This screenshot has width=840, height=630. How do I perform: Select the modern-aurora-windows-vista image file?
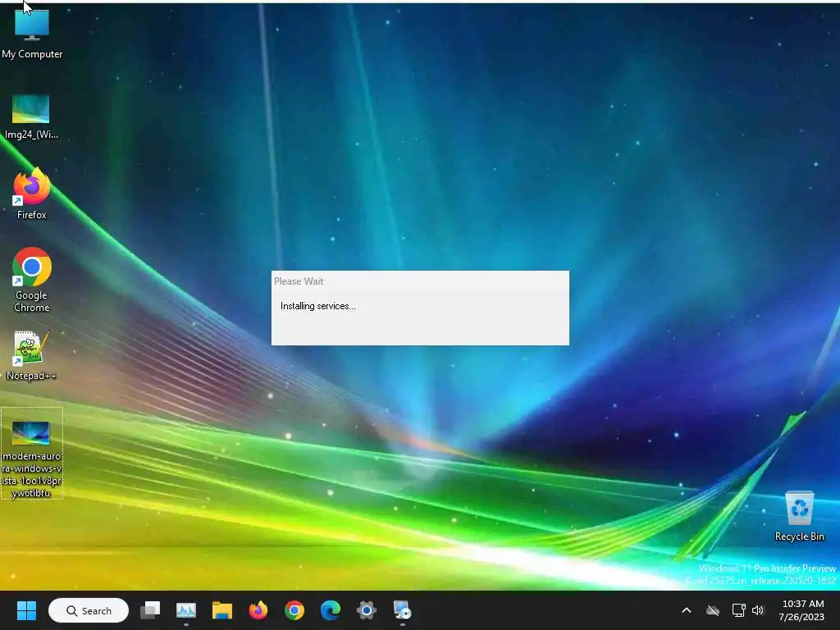point(32,453)
